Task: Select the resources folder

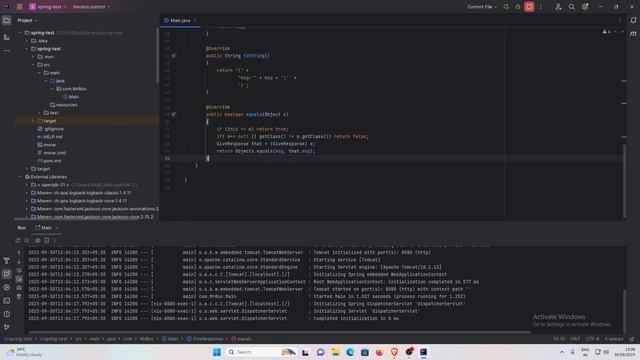Action: (x=63, y=105)
